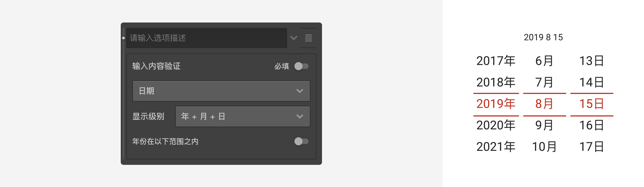Toggle the 必填 required switch

pyautogui.click(x=302, y=66)
